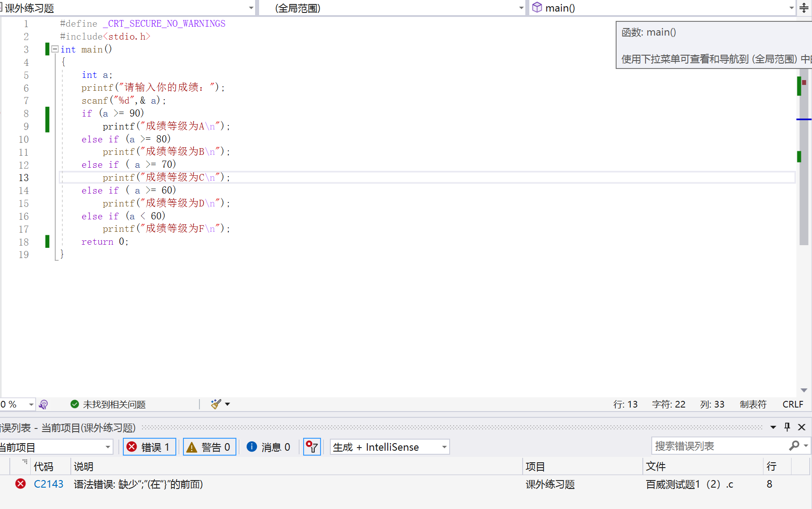Image resolution: width=812 pixels, height=509 pixels.
Task: Click the 未找到相关问题 status text
Action: pyautogui.click(x=114, y=404)
